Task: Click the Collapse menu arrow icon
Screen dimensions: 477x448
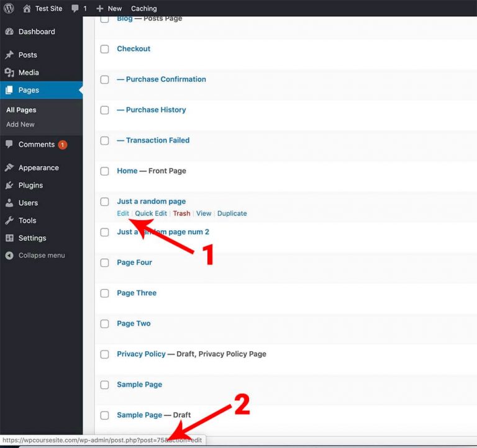Action: pos(9,255)
